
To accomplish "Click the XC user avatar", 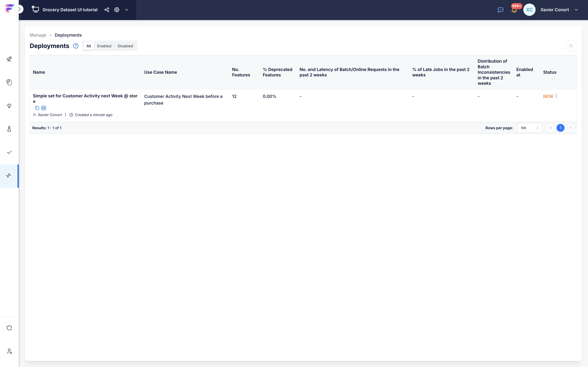I will pyautogui.click(x=529, y=10).
